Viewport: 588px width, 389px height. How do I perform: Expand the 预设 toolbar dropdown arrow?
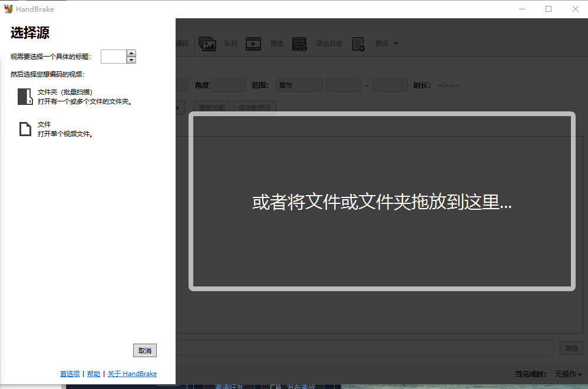395,44
